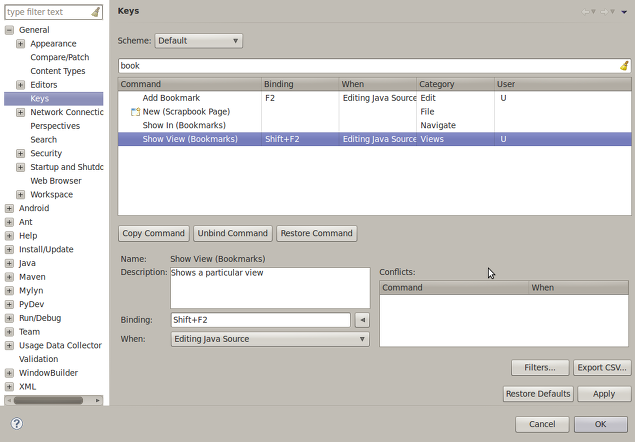635x442 pixels.
Task: Open the view menu triangle at top right
Action: tap(624, 12)
